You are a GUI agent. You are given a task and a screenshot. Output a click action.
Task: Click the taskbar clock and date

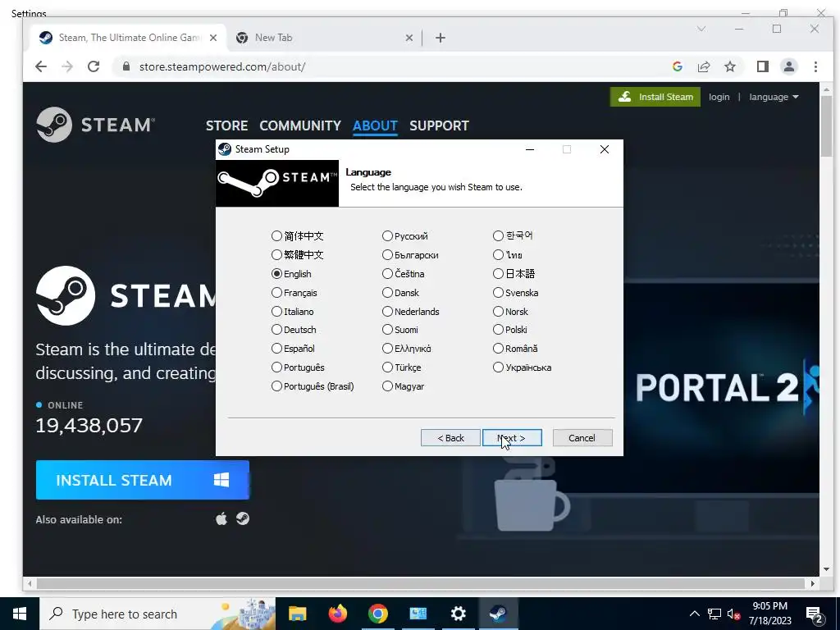tap(769, 614)
